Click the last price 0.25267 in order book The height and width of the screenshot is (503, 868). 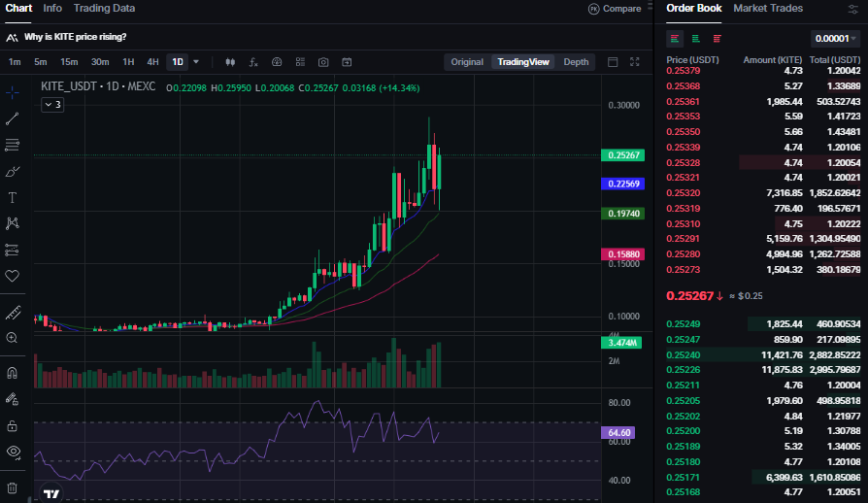tap(689, 296)
